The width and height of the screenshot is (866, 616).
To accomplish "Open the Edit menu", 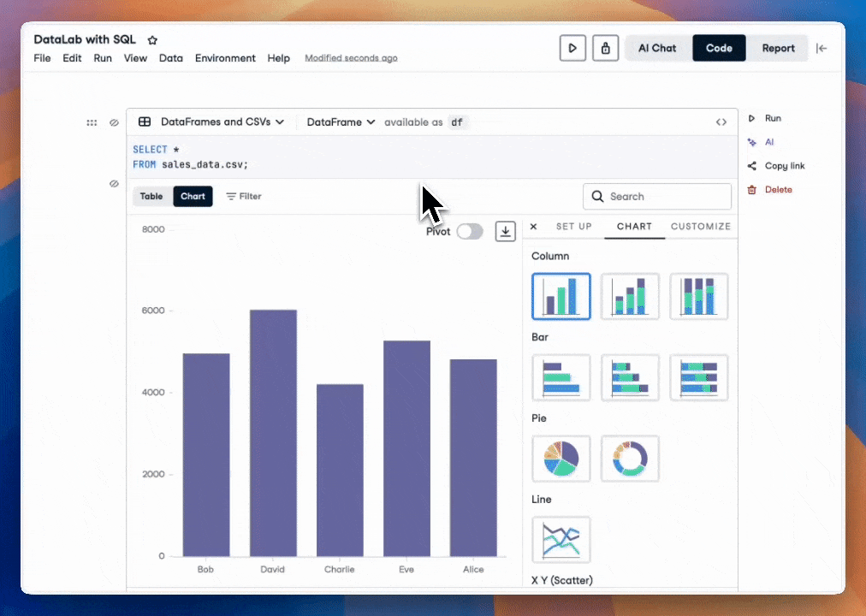I will [72, 58].
